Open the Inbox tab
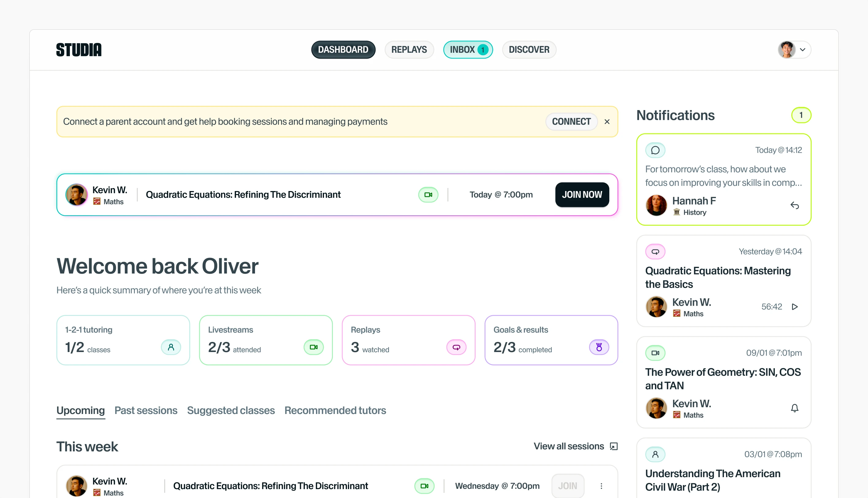This screenshot has width=868, height=498. click(x=468, y=50)
